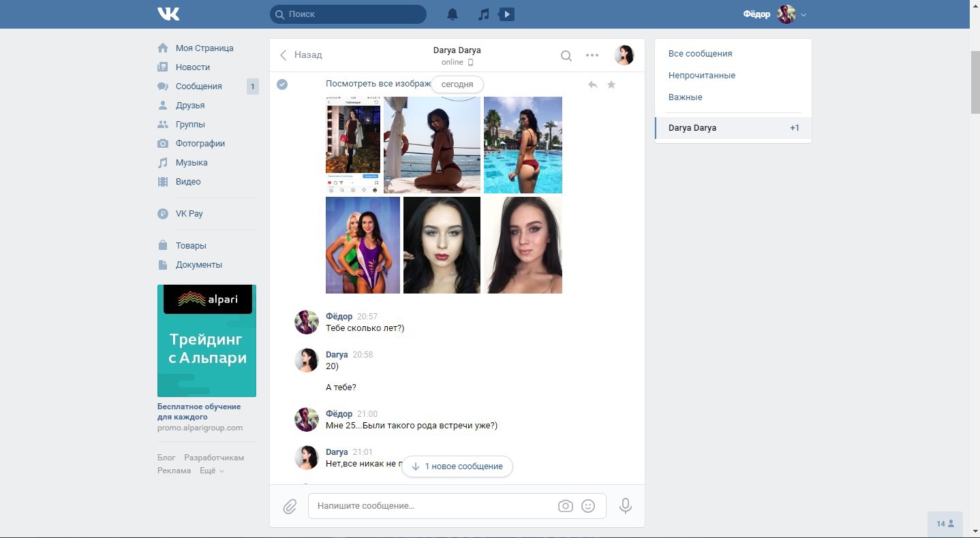The image size is (980, 538).
Task: Open Моя Страница from the sidebar
Action: [x=204, y=48]
